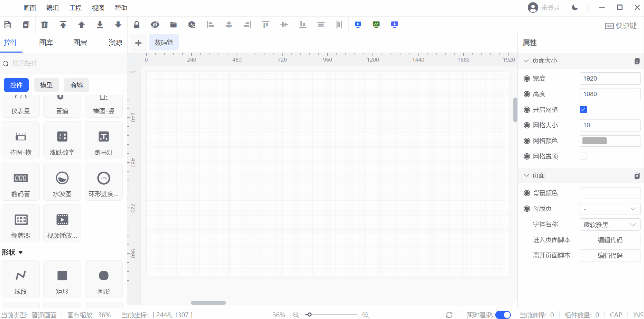Select the 翻牌器 widget icon
This screenshot has height=319, width=644.
coord(21,220)
